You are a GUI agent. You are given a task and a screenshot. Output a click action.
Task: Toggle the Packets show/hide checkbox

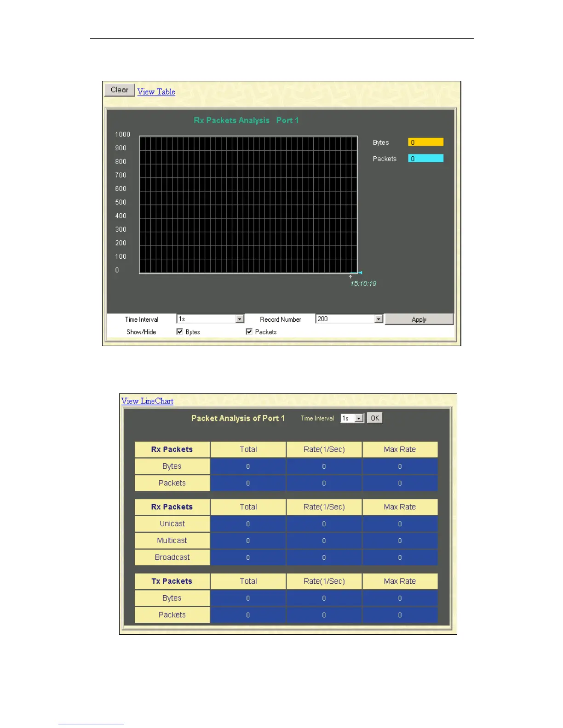pyautogui.click(x=249, y=331)
